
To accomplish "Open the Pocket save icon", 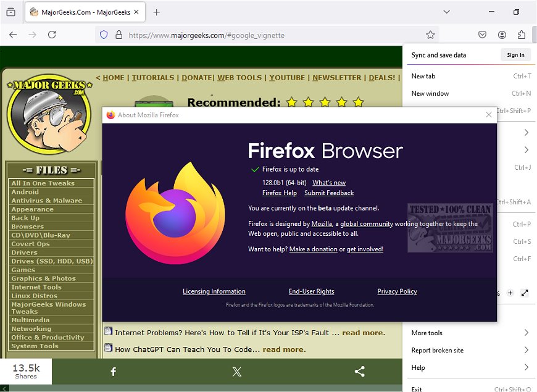I will [x=482, y=35].
